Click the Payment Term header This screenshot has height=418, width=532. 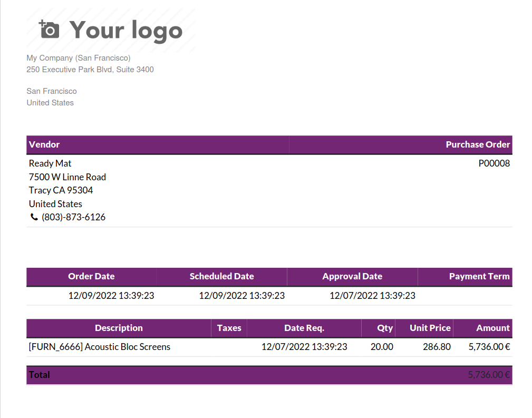pyautogui.click(x=479, y=276)
